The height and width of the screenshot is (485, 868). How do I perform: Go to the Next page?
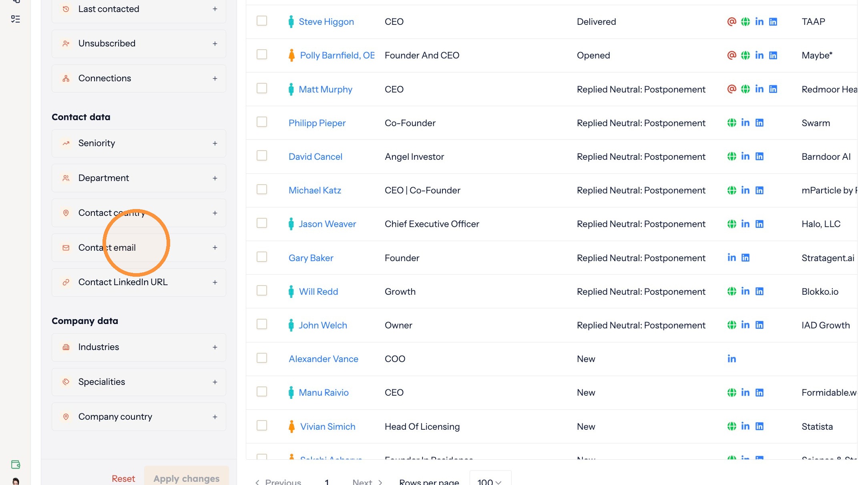click(367, 481)
